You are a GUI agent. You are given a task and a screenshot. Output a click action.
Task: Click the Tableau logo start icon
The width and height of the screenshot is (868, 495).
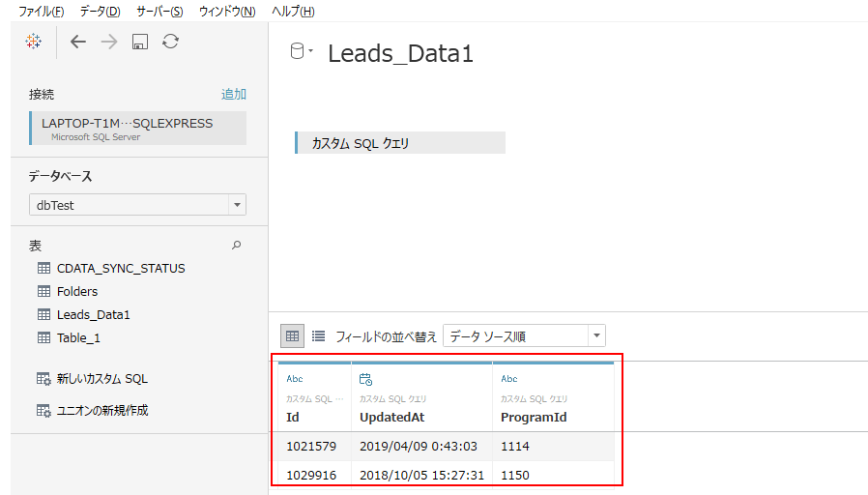tap(34, 42)
